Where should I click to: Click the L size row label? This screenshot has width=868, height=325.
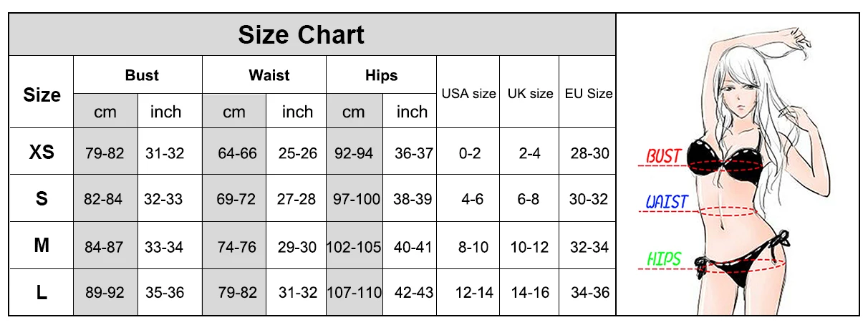point(42,292)
